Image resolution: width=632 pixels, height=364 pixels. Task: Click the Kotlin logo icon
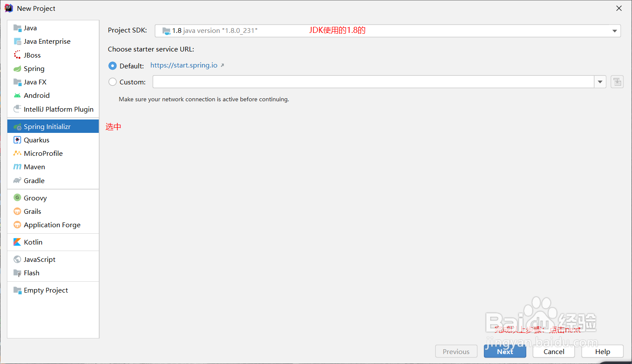(17, 242)
